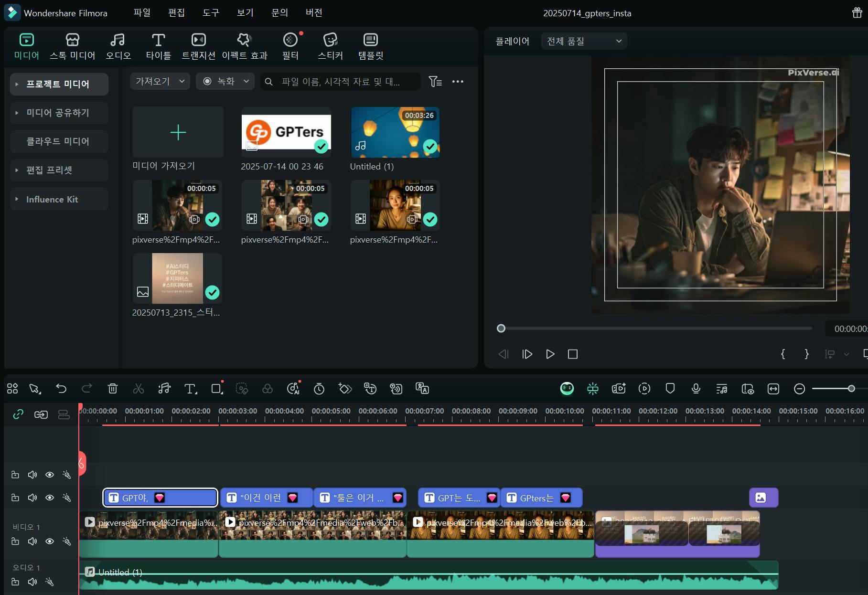Mute the 오디오 1 track
The height and width of the screenshot is (595, 868).
32,582
